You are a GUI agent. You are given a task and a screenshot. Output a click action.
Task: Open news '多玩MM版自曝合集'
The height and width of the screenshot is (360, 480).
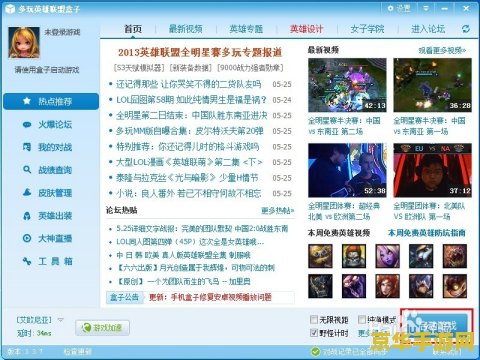[190, 131]
